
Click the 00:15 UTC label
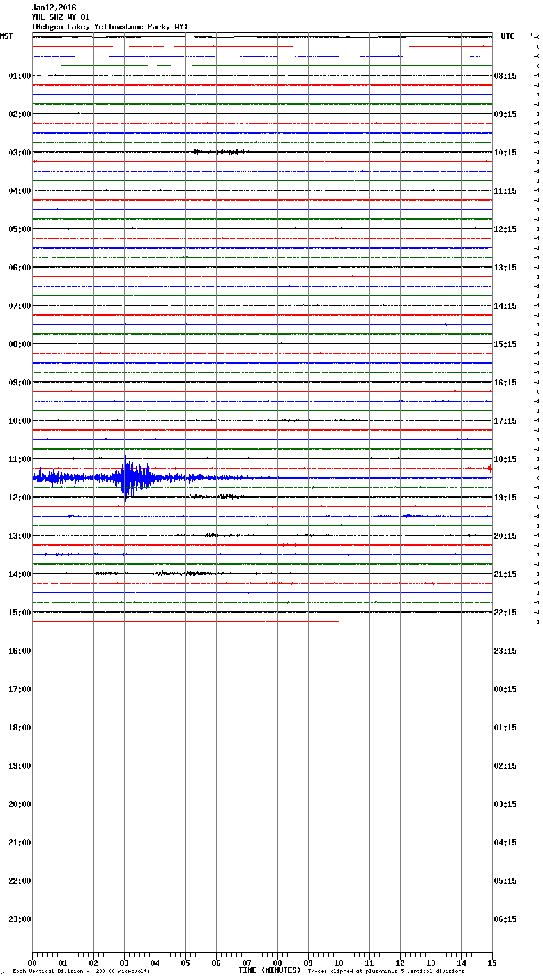pos(505,689)
